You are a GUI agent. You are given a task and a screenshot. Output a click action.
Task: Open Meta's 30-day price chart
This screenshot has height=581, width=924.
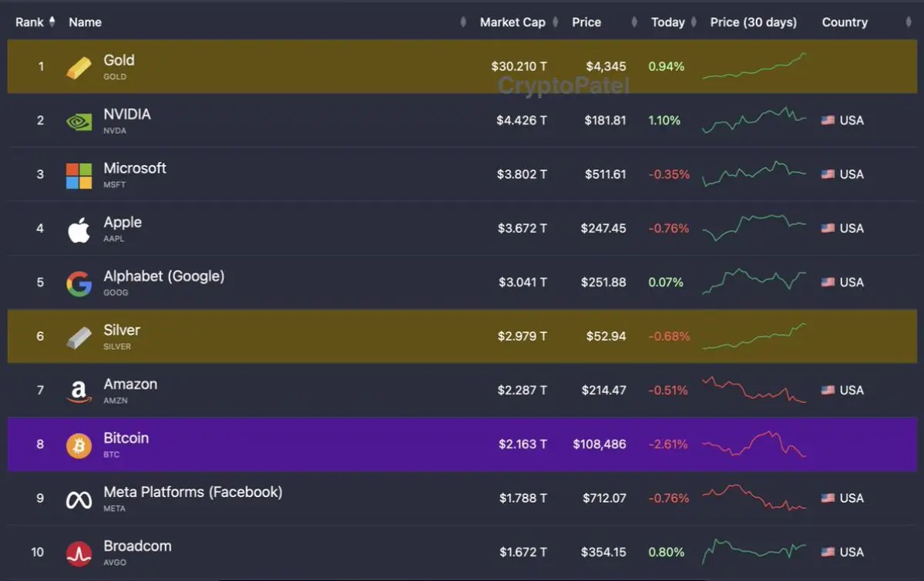[x=754, y=497]
